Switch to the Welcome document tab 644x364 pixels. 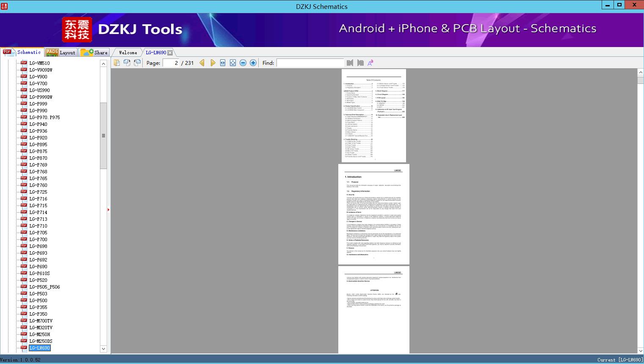coord(128,53)
